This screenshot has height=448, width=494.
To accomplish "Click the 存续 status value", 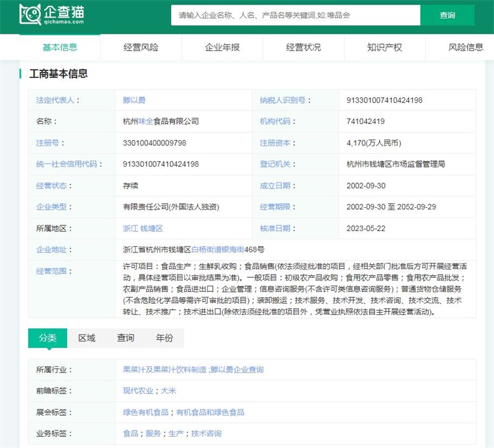I will (131, 186).
